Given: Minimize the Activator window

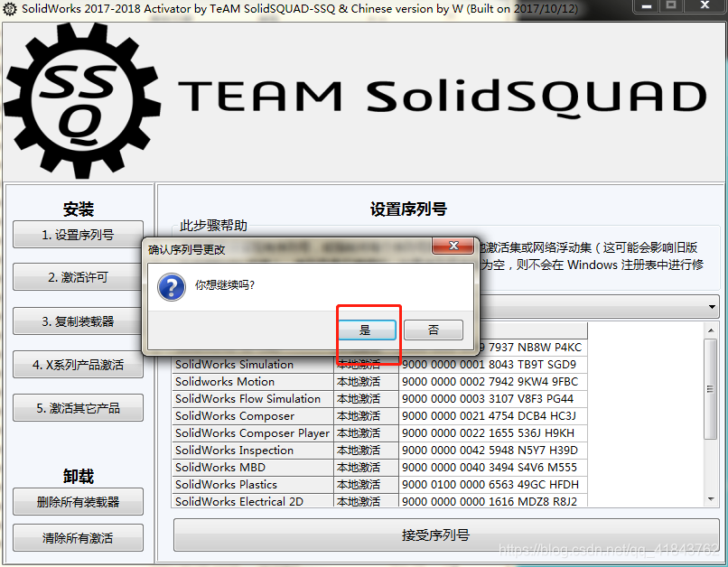Looking at the screenshot, I should click(647, 5).
